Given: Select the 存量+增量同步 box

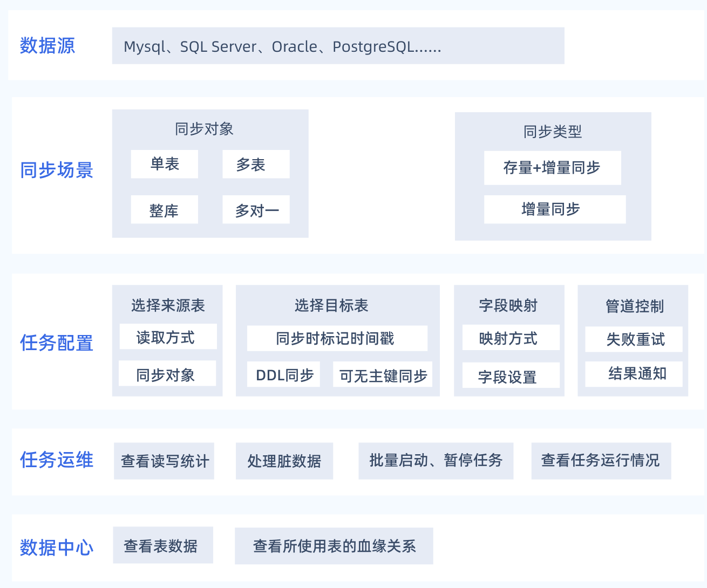Looking at the screenshot, I should (x=552, y=168).
